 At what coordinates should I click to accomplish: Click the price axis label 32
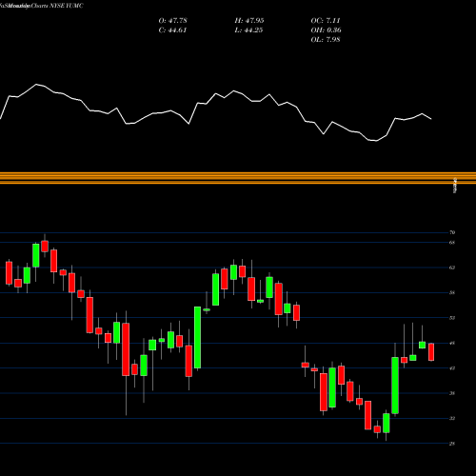[x=452, y=418]
